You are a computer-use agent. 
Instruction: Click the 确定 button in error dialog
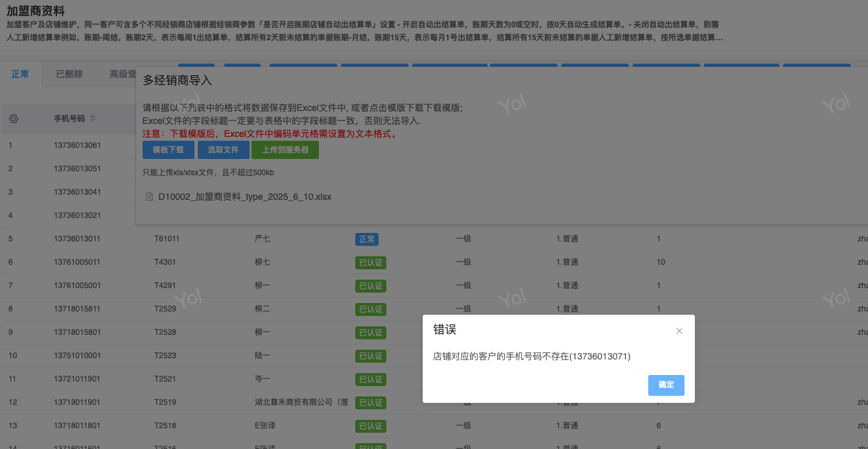(x=666, y=385)
